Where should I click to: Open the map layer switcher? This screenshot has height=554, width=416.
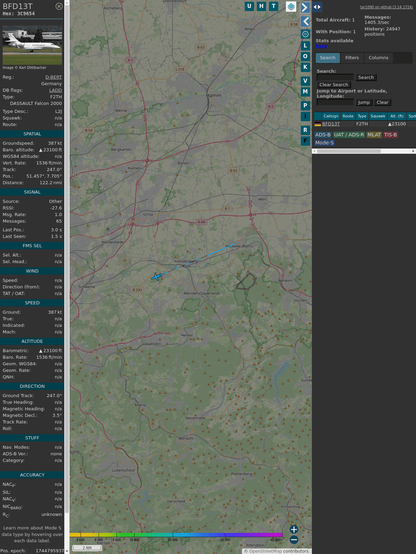[291, 6]
